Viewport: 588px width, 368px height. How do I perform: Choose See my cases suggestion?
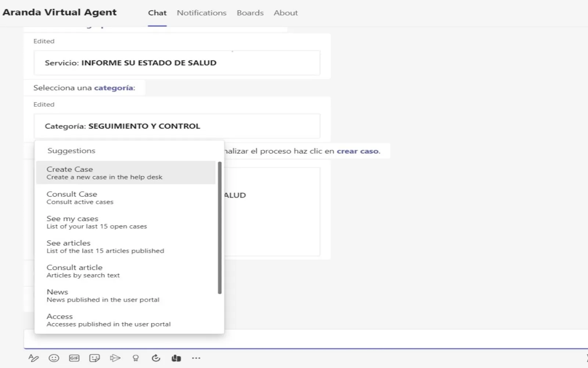[126, 222]
